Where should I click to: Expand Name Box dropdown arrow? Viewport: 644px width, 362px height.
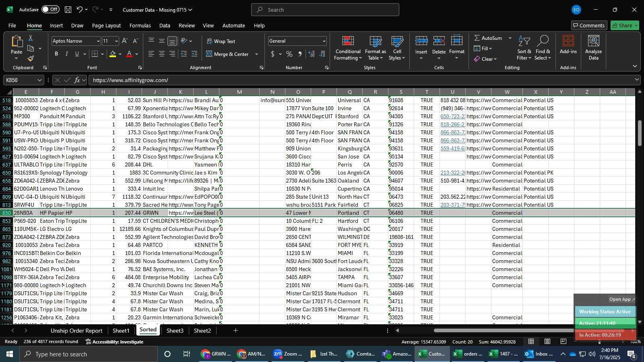click(39, 80)
